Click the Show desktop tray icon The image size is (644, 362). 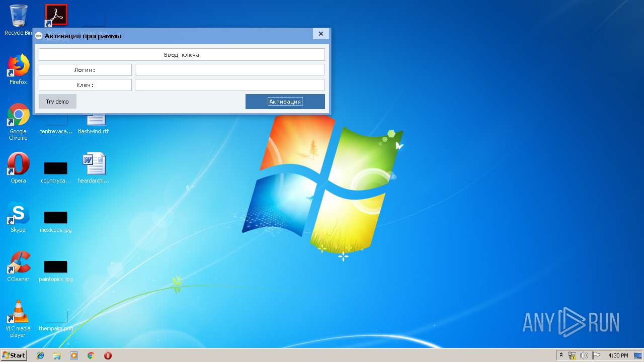pyautogui.click(x=638, y=355)
